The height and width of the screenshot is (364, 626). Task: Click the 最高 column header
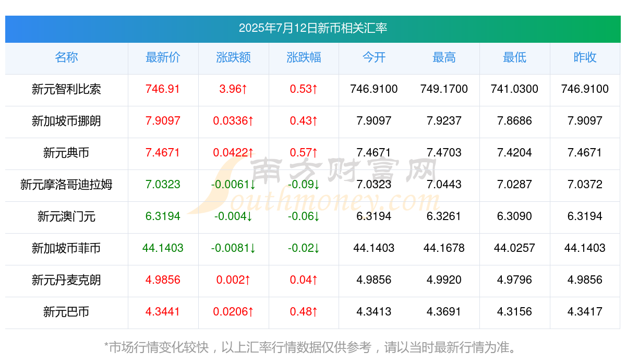(444, 57)
